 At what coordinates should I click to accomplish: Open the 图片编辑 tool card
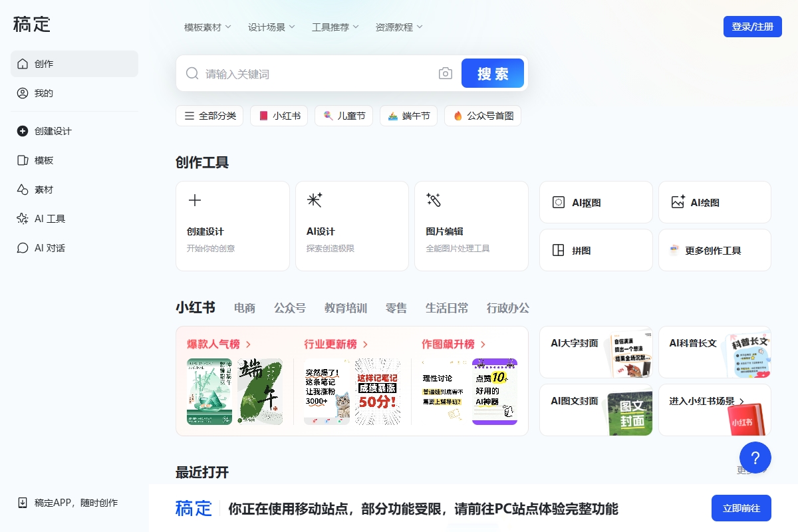click(x=471, y=226)
